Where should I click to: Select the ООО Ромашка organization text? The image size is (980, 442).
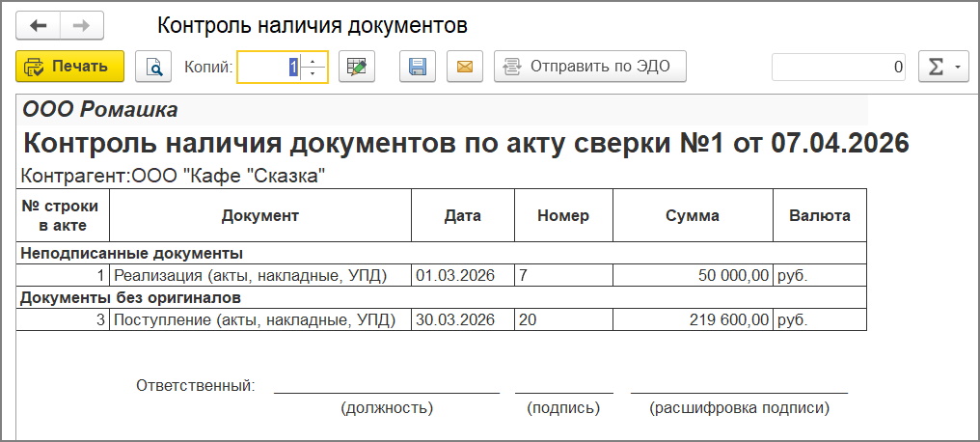pos(100,110)
